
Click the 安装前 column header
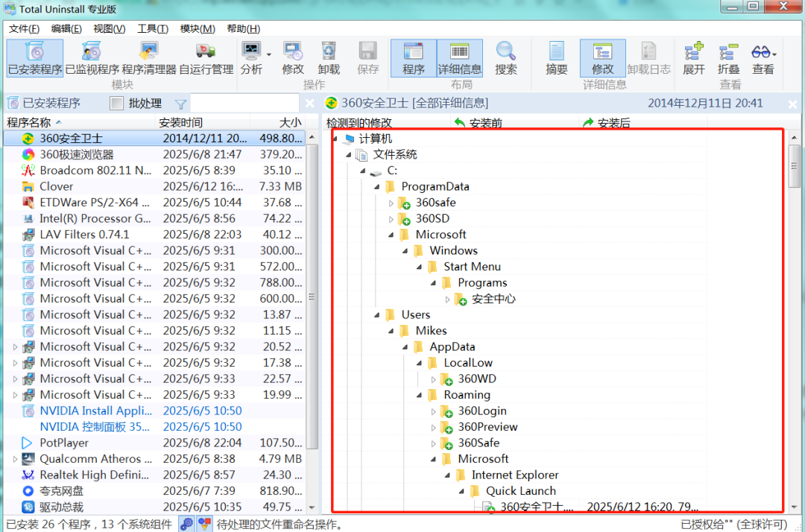(x=514, y=123)
